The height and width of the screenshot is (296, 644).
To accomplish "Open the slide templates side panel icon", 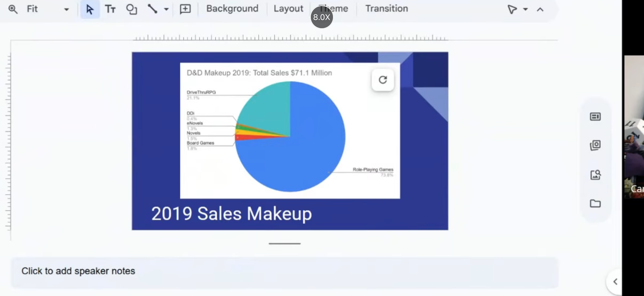I will pos(595,117).
